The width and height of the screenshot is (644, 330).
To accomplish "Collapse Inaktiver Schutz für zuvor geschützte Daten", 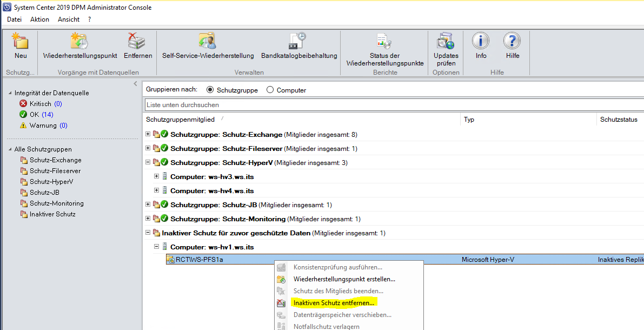I will 148,233.
